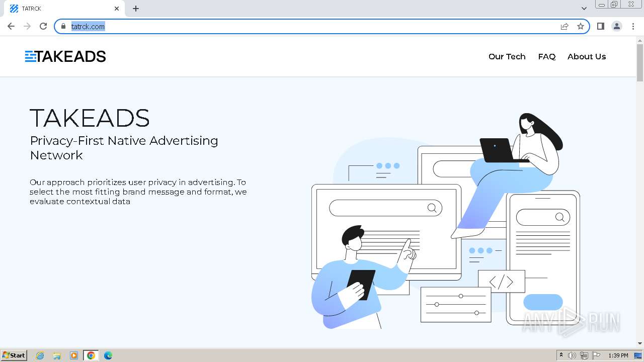The image size is (644, 362).
Task: Open Microsoft Edge from taskbar
Action: click(x=108, y=355)
